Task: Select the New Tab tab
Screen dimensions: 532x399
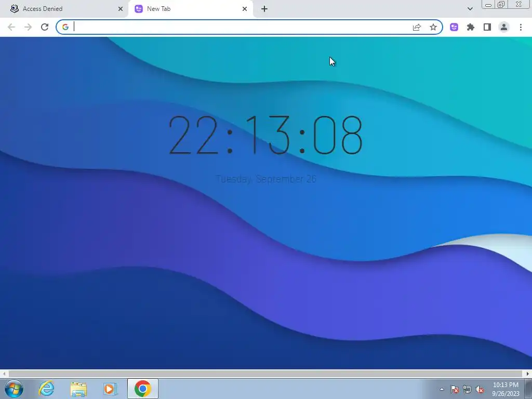Action: point(190,9)
